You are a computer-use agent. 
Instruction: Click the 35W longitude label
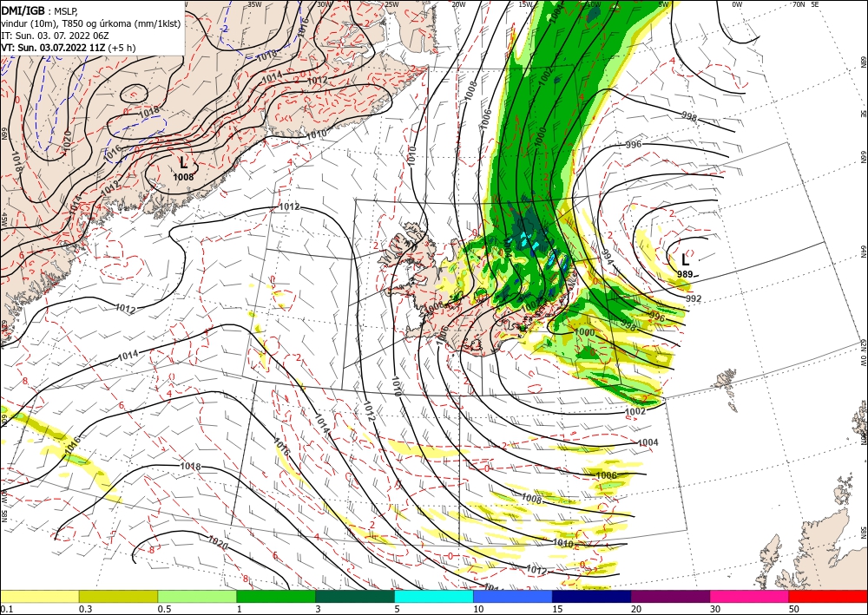coord(254,3)
